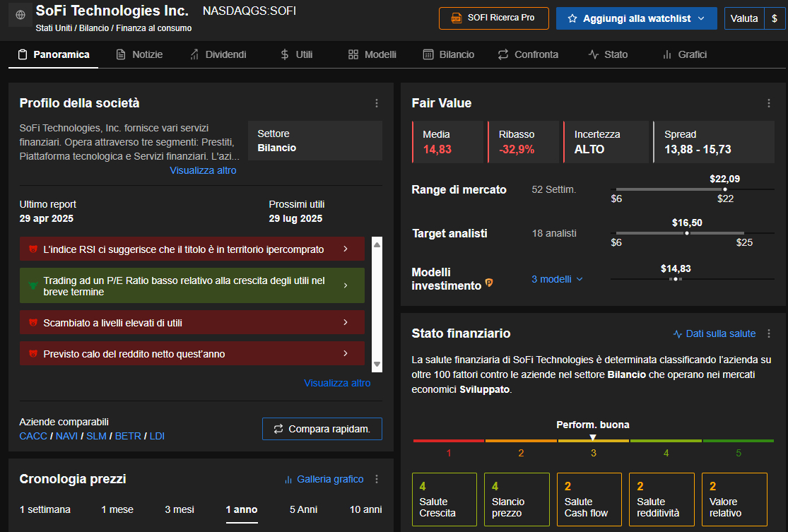Click the Dividendi chart icon
Viewport: 788px width, 532px height.
point(194,54)
